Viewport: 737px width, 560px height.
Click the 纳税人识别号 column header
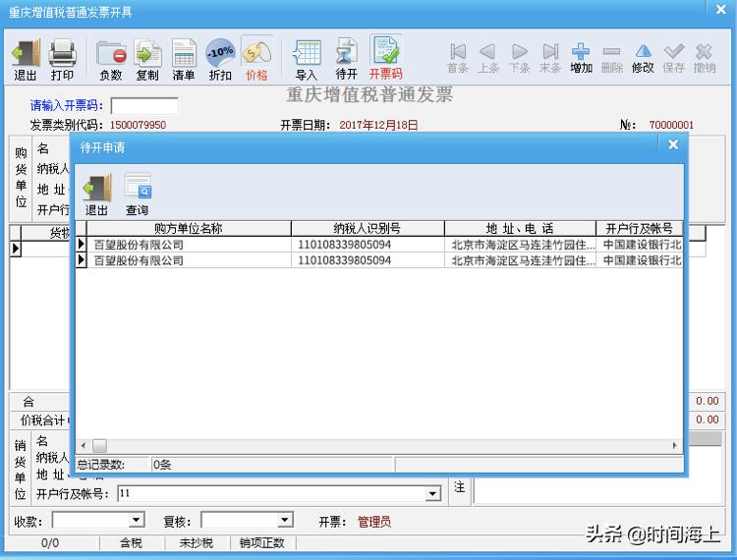point(368,229)
